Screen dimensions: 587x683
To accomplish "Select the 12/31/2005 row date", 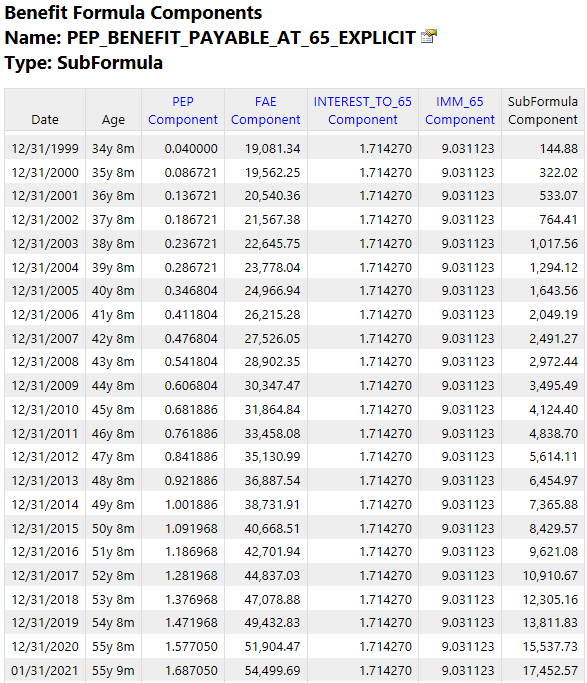I will [45, 291].
